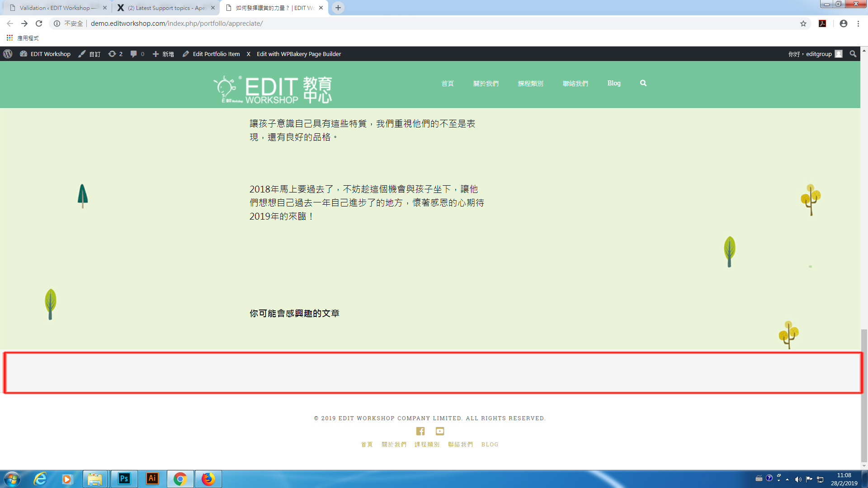This screenshot has height=488, width=868.
Task: Click the WordPress logo in admin bar
Action: (8, 54)
